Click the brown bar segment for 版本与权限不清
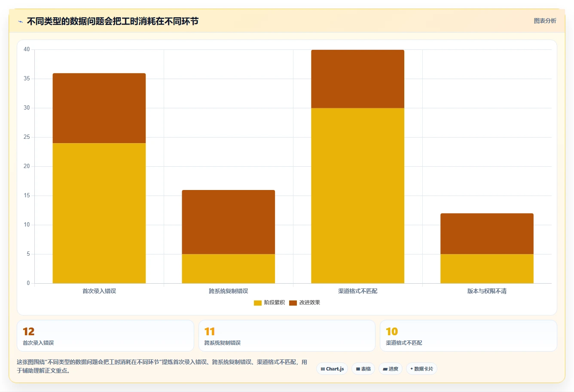574x392 pixels. click(x=487, y=234)
